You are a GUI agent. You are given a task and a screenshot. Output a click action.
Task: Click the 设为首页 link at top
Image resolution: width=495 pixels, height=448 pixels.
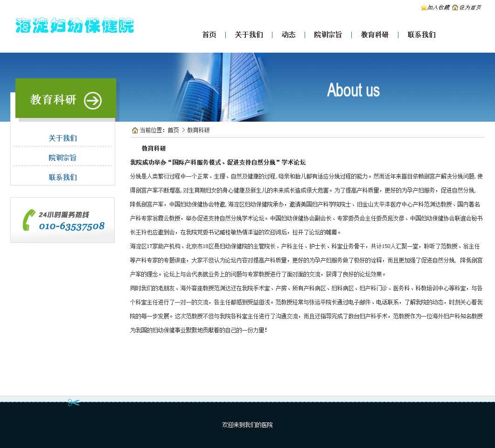tap(470, 7)
